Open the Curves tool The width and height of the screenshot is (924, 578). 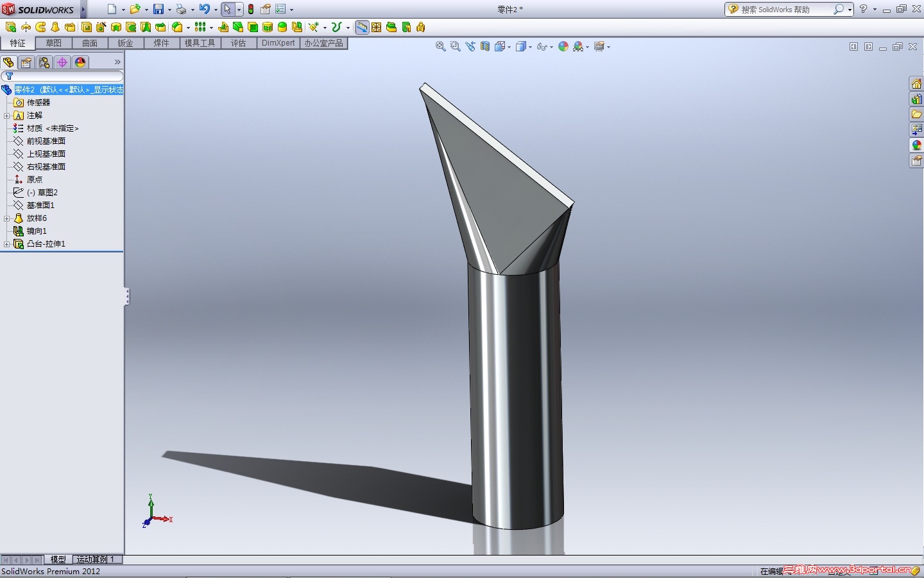336,27
